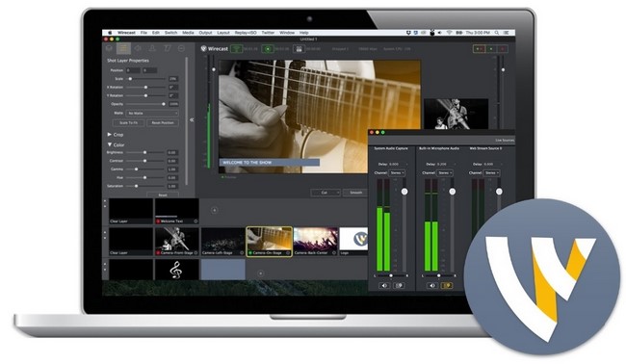Click the red layout button top right
This screenshot has height=364, width=626.
click(x=503, y=49)
